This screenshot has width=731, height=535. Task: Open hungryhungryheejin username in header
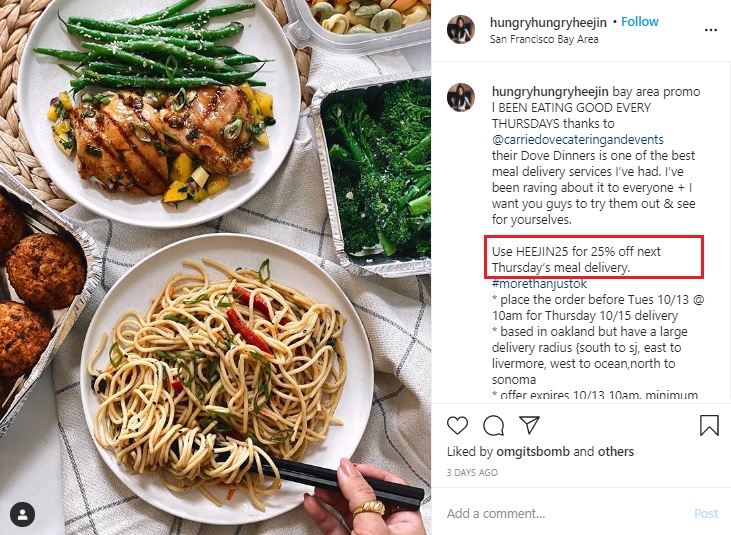pos(548,22)
